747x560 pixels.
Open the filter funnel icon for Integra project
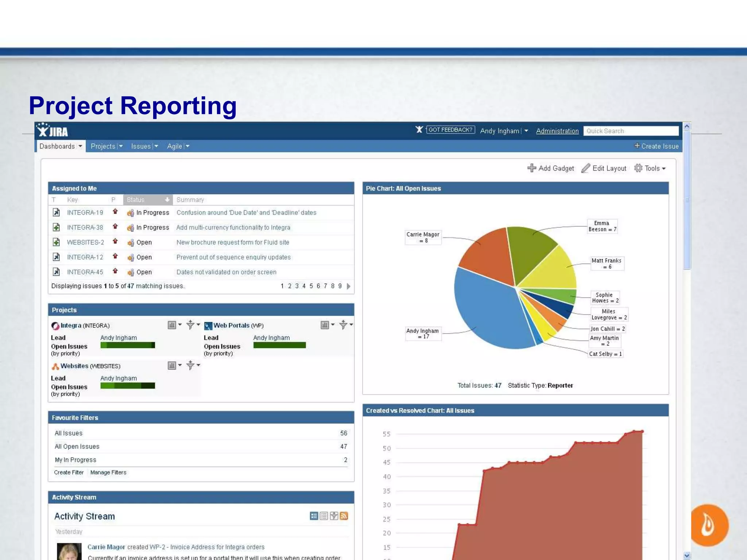(x=190, y=324)
